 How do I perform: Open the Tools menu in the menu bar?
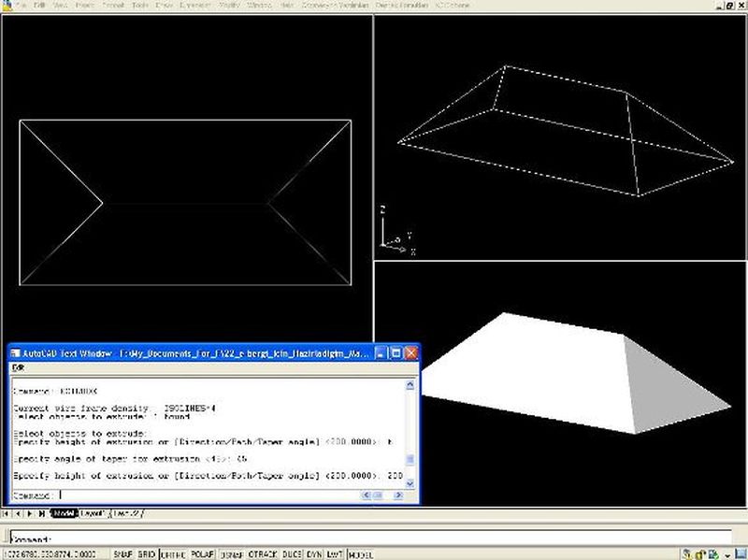(x=140, y=6)
